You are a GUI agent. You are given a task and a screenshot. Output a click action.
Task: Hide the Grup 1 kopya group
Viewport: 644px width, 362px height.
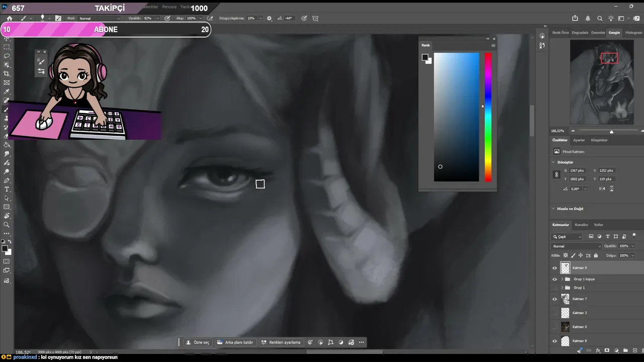coord(555,279)
